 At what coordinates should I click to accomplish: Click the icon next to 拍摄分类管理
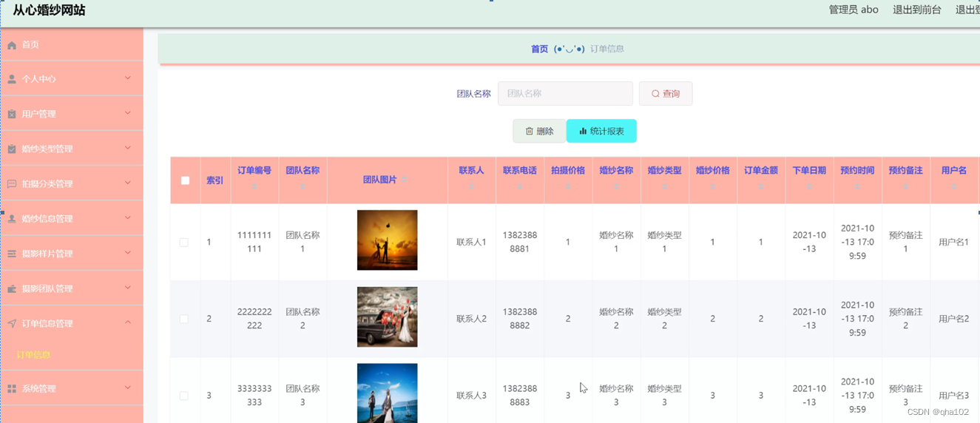tap(12, 184)
